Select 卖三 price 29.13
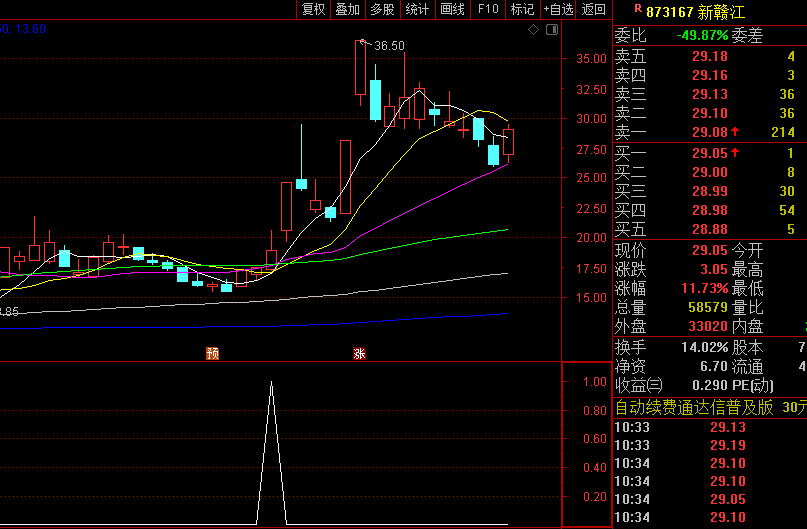The width and height of the screenshot is (807, 529). (x=710, y=94)
